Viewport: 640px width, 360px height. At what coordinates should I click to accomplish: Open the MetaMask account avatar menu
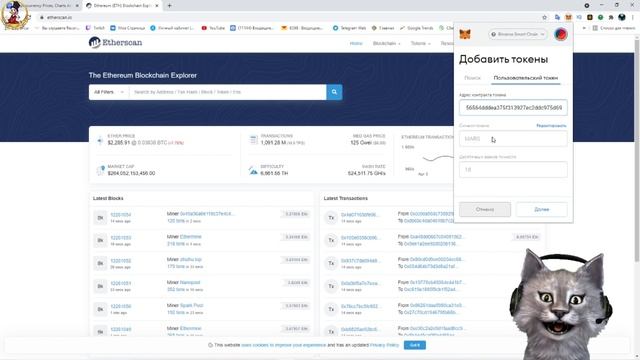coord(560,34)
